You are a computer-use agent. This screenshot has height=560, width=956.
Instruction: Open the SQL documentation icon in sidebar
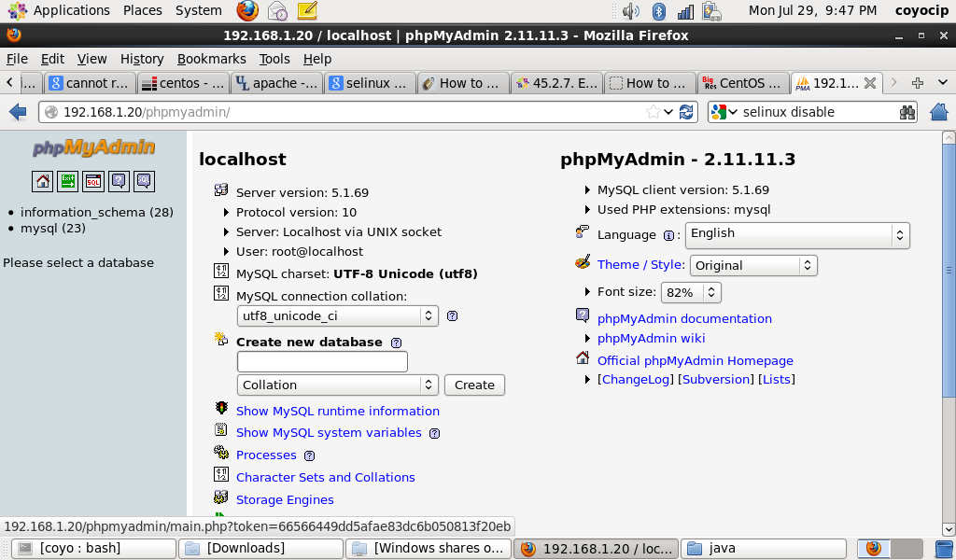point(144,182)
